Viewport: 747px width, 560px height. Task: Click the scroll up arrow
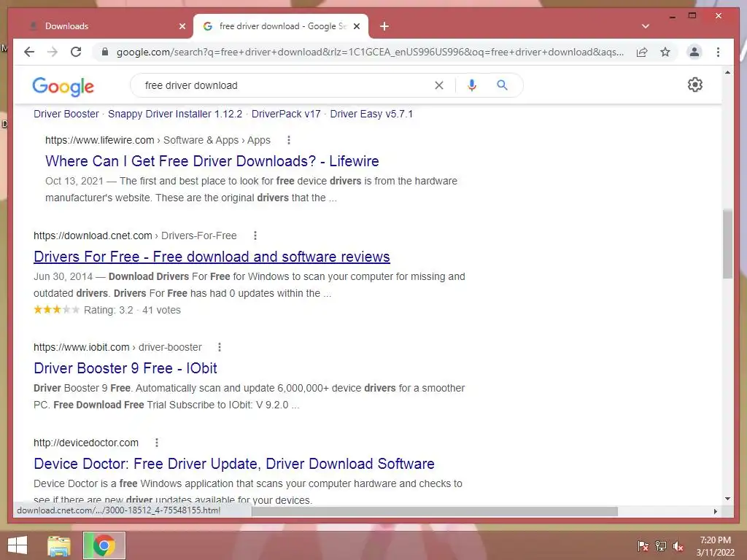[727, 72]
